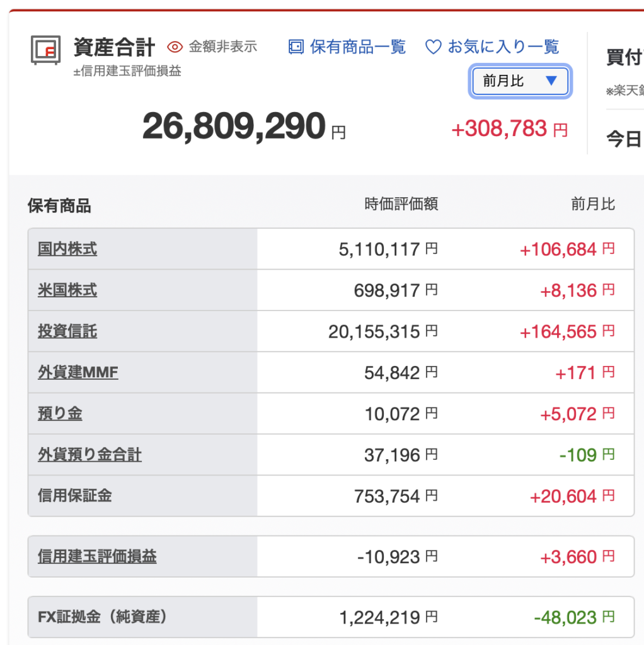Click the お気に入り一覧 heart icon

point(433,47)
